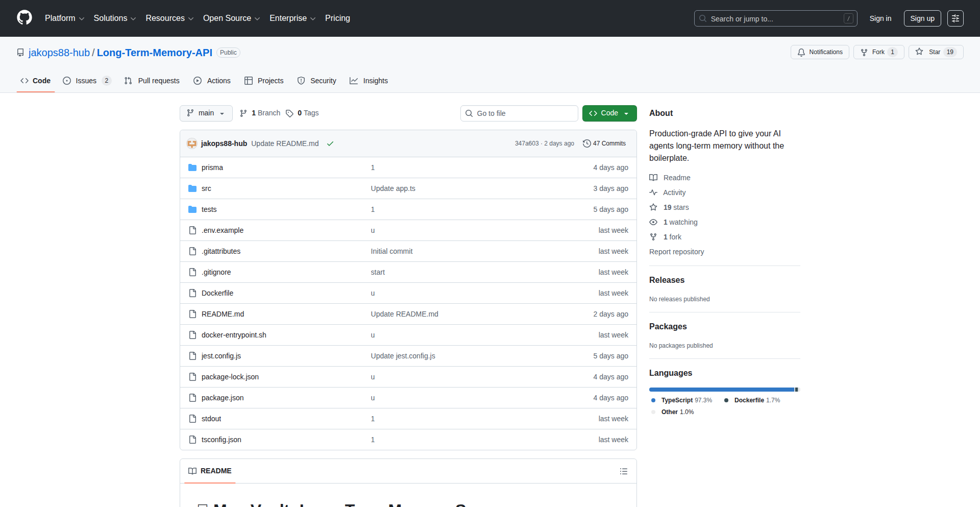Click the Go to file search field
The width and height of the screenshot is (980, 507).
point(519,113)
